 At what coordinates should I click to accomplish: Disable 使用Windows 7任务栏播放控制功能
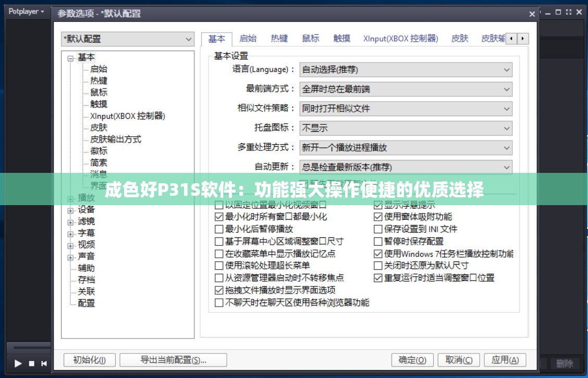click(377, 254)
